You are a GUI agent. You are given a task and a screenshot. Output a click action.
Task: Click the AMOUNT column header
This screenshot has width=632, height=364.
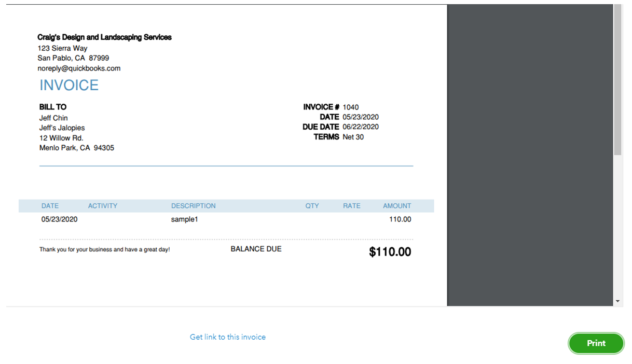click(397, 206)
